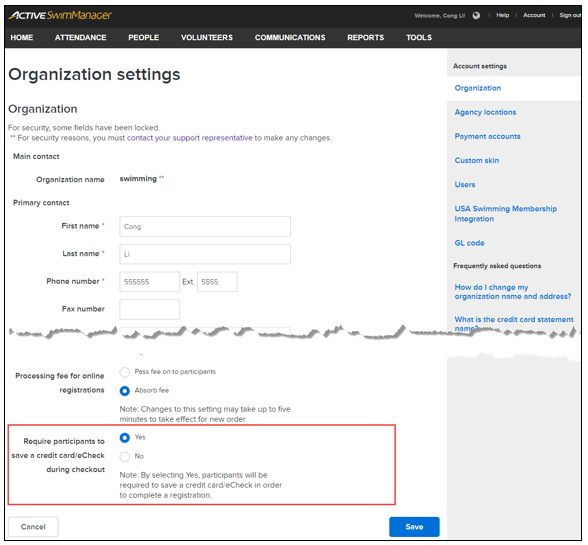Select the Absorb fee radio button

124,391
